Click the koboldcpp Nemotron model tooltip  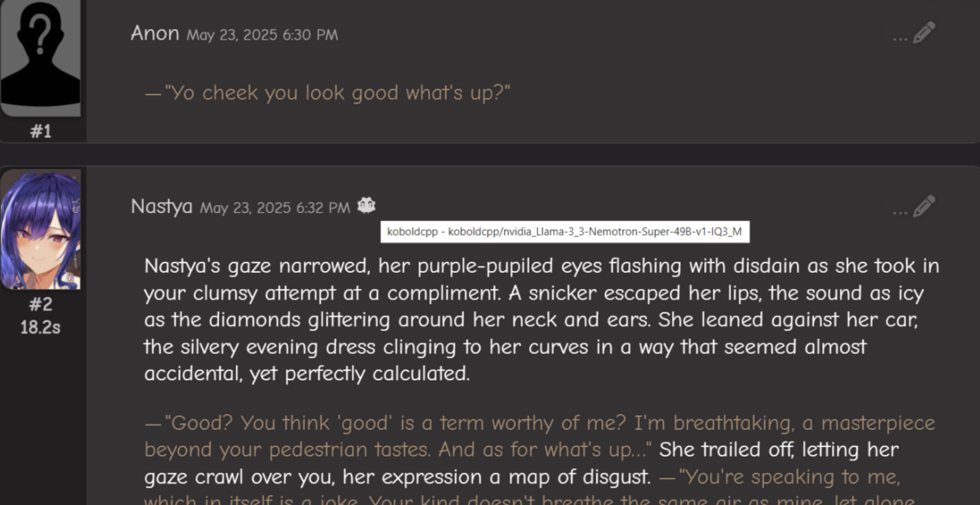click(x=564, y=232)
